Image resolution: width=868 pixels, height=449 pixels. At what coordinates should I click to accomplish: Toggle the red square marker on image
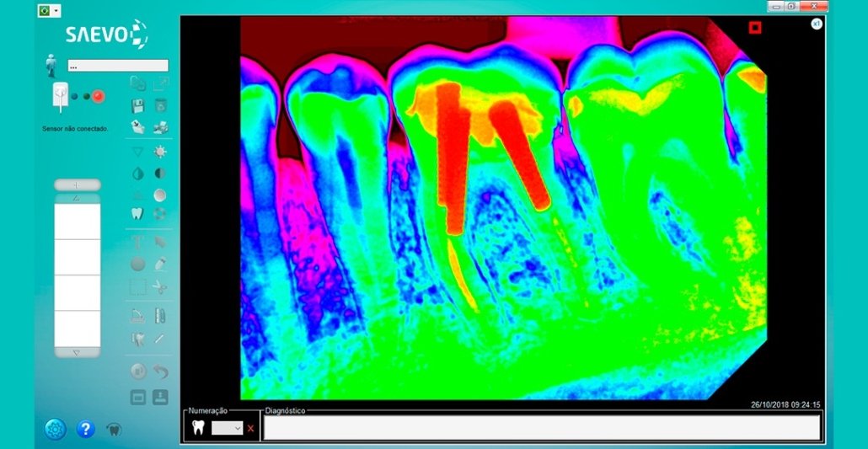(x=754, y=28)
